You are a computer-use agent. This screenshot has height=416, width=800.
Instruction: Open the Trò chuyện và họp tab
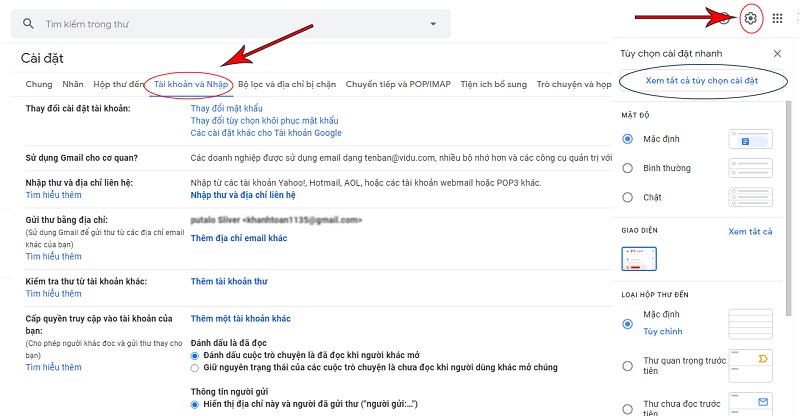point(574,84)
